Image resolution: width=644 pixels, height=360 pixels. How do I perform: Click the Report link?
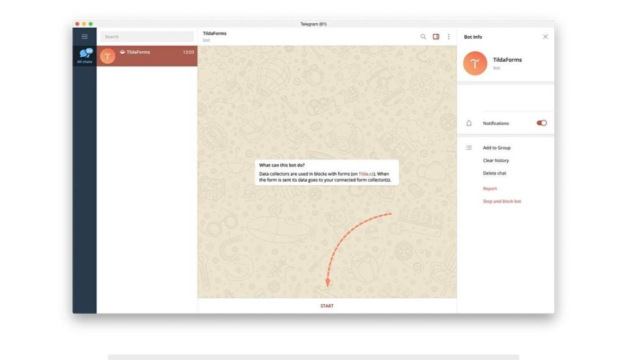click(490, 189)
